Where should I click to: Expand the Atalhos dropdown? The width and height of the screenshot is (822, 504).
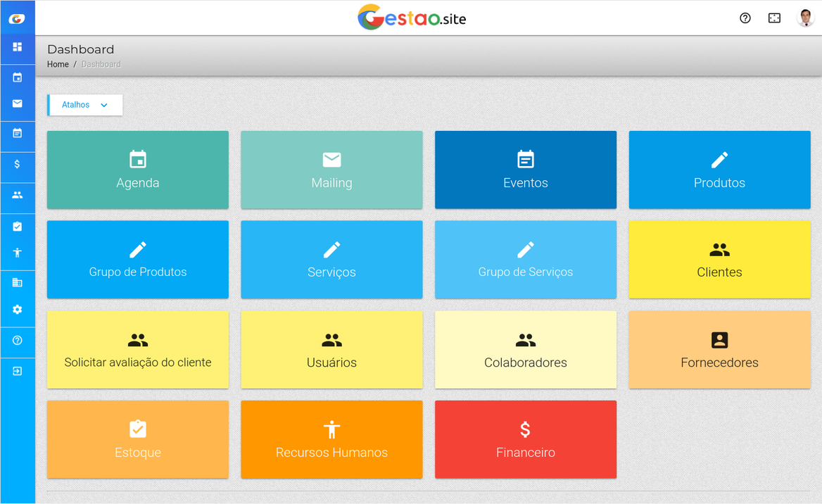(85, 105)
